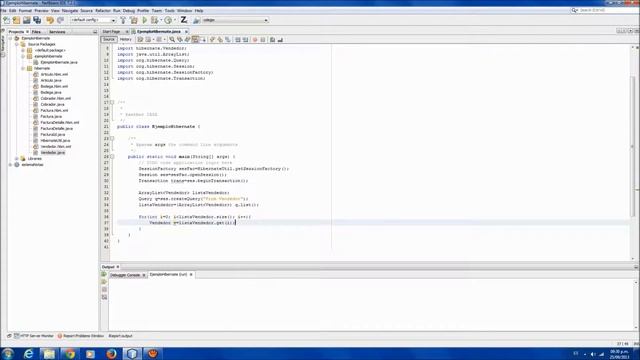This screenshot has width=640, height=360.
Task: Select Factura.hbm.xml in the project tree
Action: (54, 110)
